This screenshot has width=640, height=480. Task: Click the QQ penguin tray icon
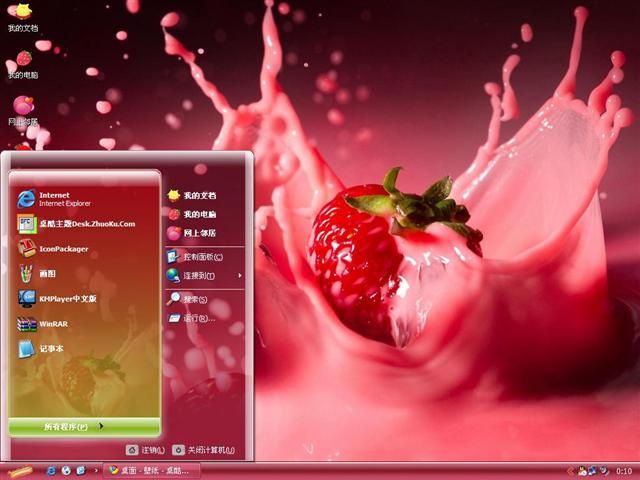click(x=582, y=471)
